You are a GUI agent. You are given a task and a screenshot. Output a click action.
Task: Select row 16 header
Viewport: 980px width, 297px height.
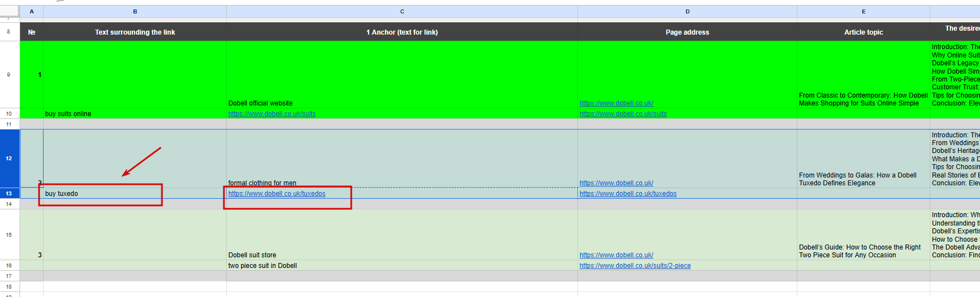tap(9, 265)
